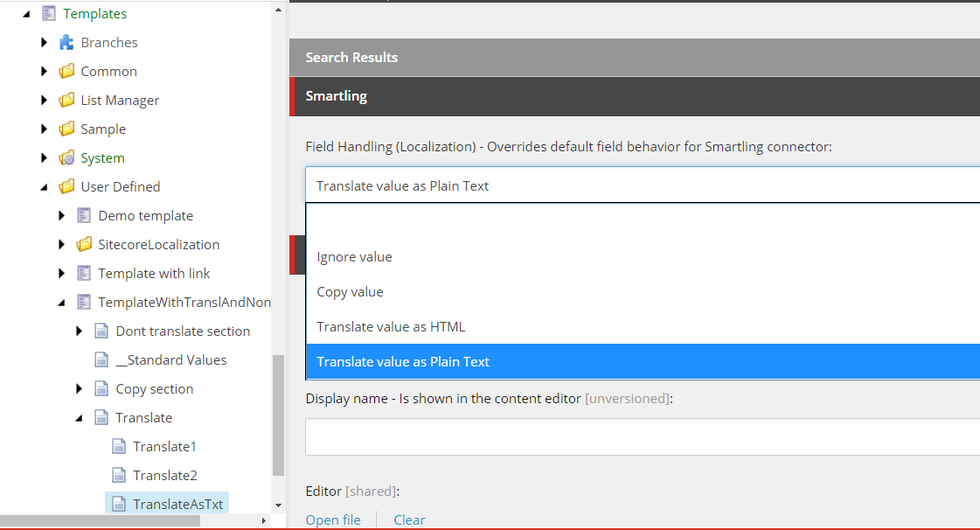Choose the blank empty dropdown option
Viewport: 980px width, 530px height.
[x=643, y=222]
